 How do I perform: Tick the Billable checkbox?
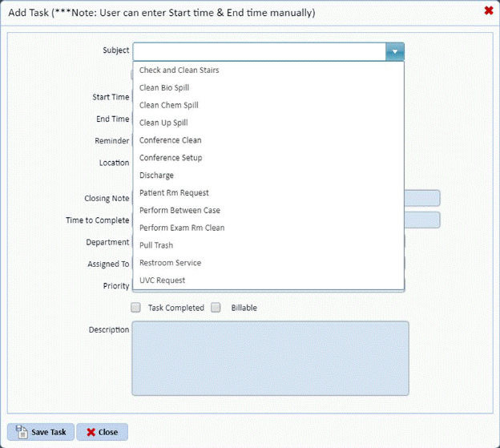pos(216,308)
